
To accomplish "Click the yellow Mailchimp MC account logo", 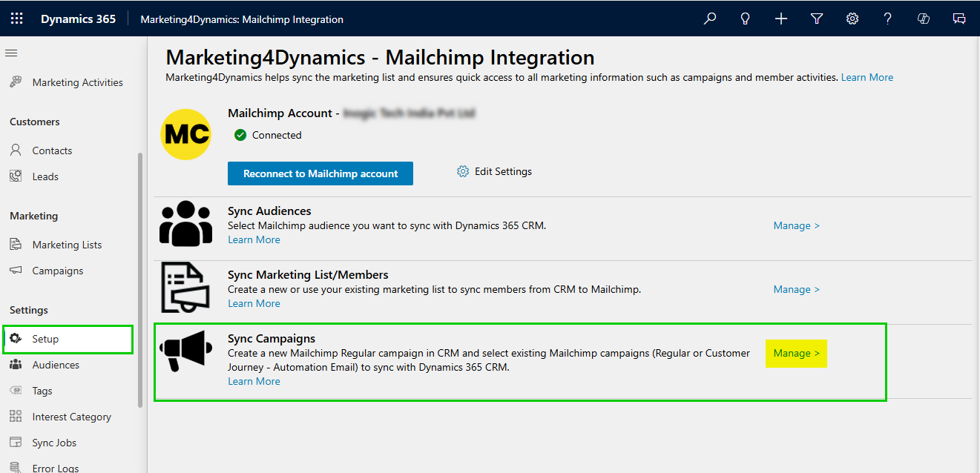I will 185,134.
